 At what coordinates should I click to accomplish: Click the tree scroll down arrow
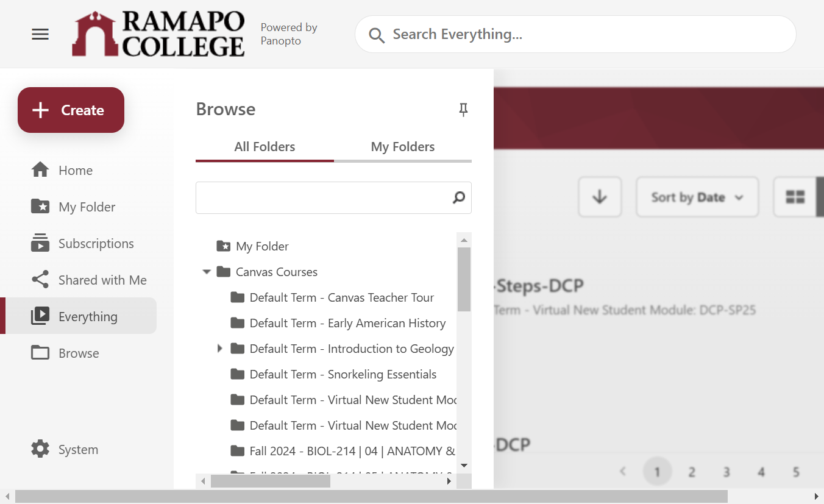[464, 466]
